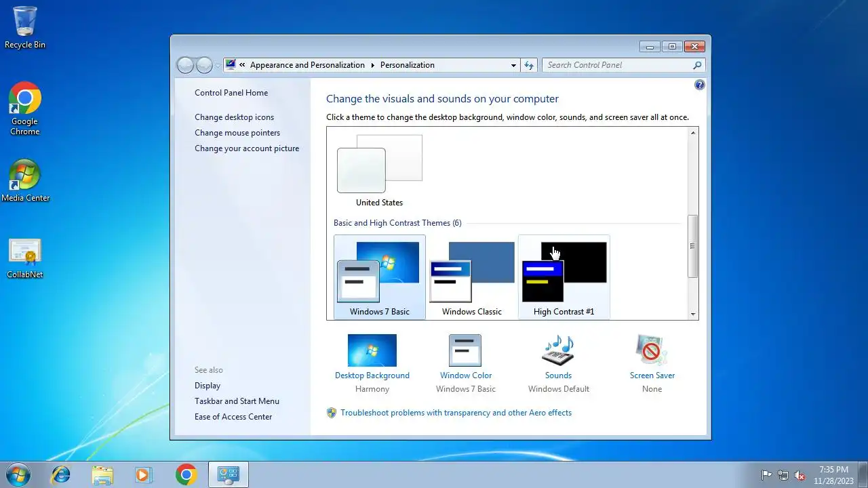This screenshot has height=488, width=868.
Task: Open Change mouse pointers link
Action: pyautogui.click(x=237, y=133)
